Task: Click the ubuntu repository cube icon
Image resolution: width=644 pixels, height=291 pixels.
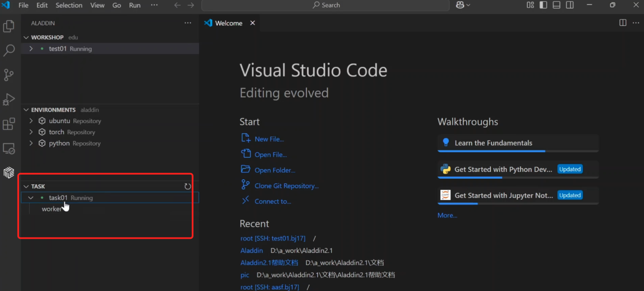Action: (x=42, y=121)
